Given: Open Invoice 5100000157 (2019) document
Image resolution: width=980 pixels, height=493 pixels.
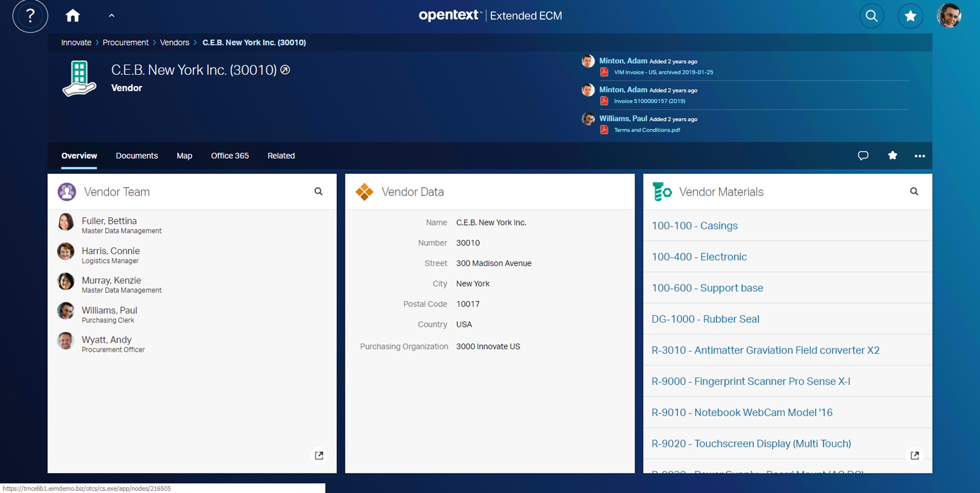Looking at the screenshot, I should tap(649, 101).
